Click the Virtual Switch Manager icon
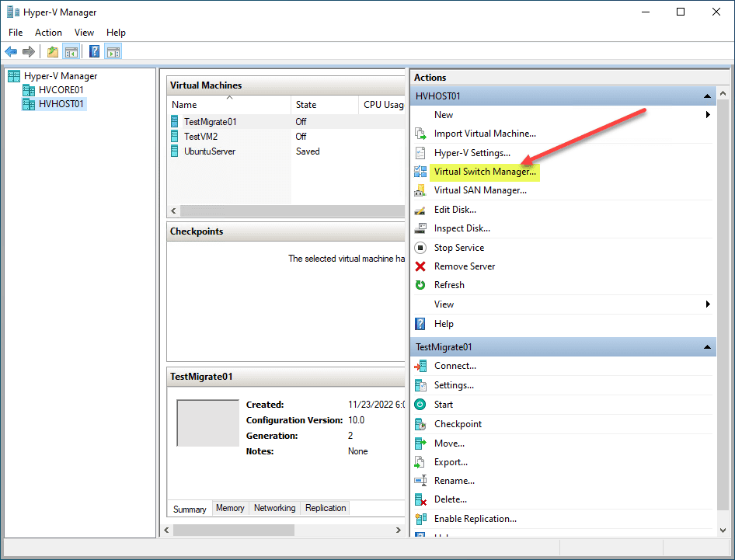Screen dimensions: 735x560 tap(420, 172)
